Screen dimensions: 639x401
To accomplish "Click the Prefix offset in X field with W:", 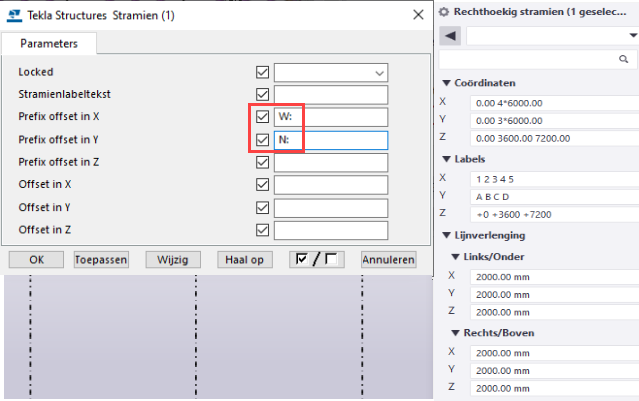I will point(331,117).
